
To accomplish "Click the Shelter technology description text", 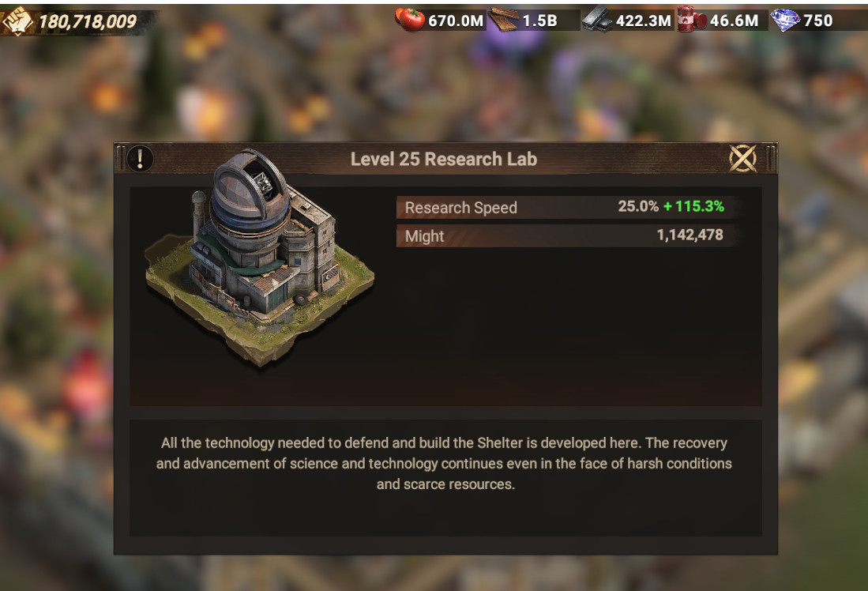I will point(444,464).
